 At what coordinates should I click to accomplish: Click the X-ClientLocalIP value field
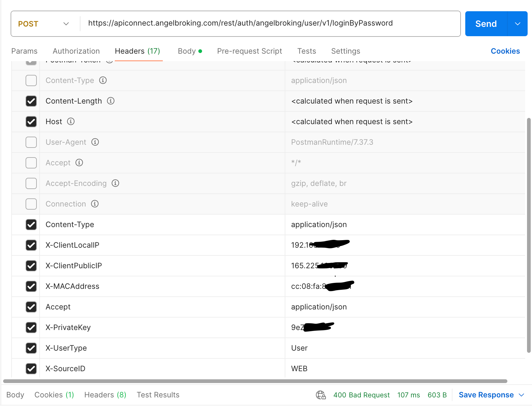(x=405, y=245)
